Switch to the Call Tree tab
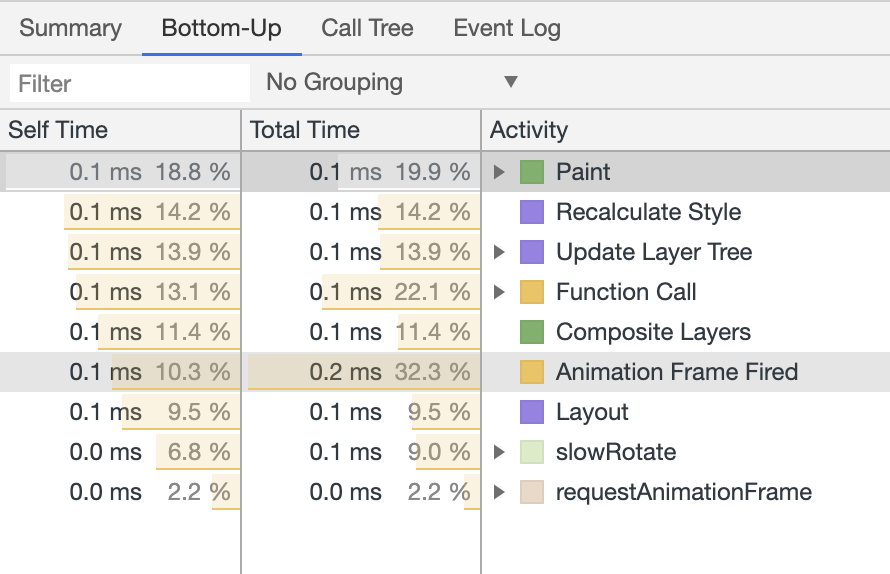This screenshot has width=890, height=574. click(x=367, y=28)
